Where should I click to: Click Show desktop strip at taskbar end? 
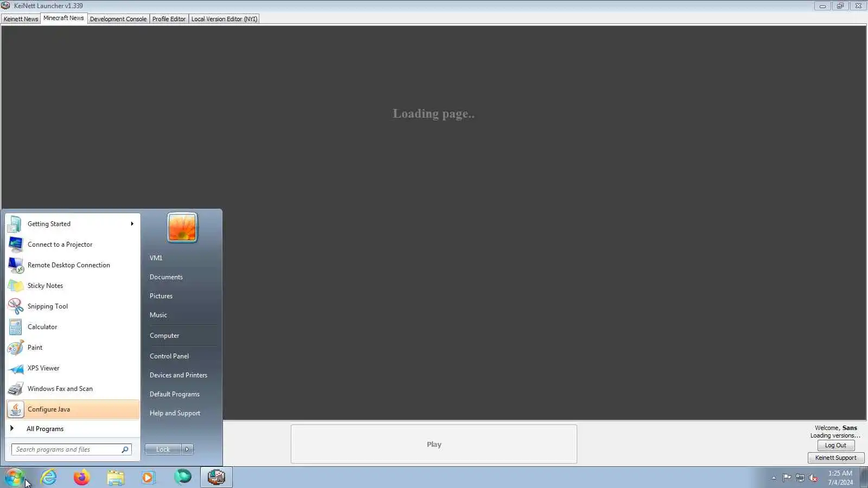(x=864, y=477)
